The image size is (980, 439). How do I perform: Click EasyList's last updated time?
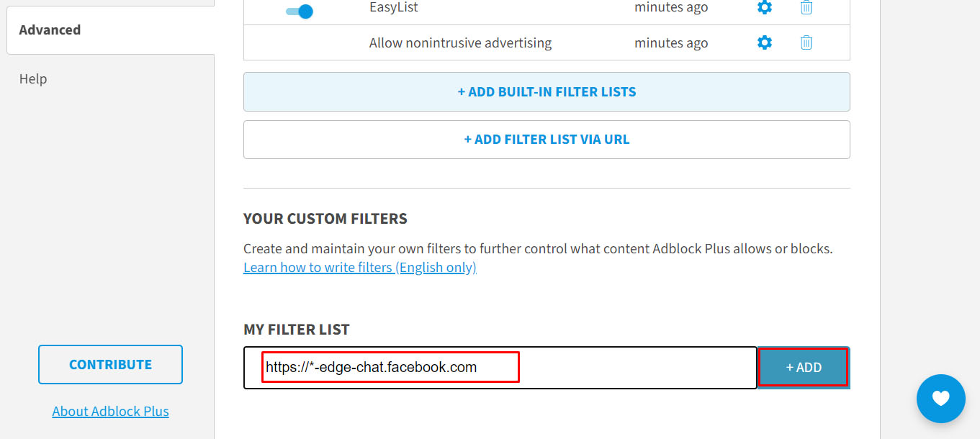(x=671, y=7)
